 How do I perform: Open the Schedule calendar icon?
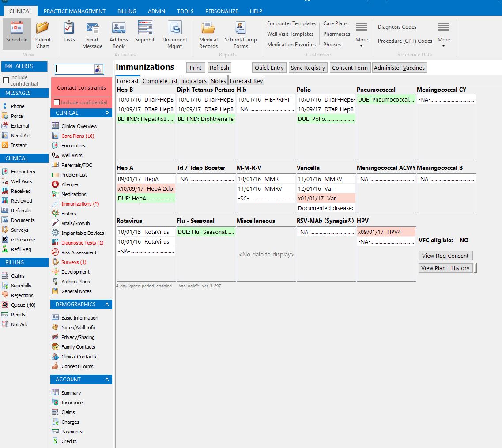pos(17,28)
